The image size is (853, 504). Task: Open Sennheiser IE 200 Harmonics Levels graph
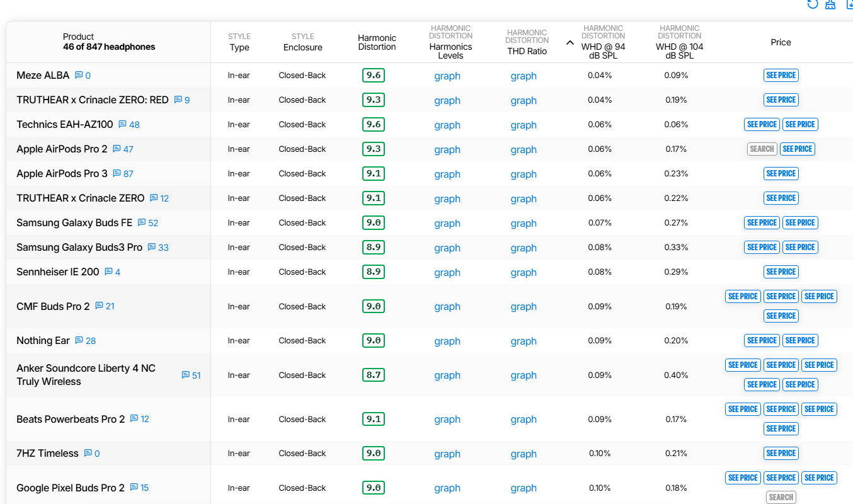(x=447, y=273)
